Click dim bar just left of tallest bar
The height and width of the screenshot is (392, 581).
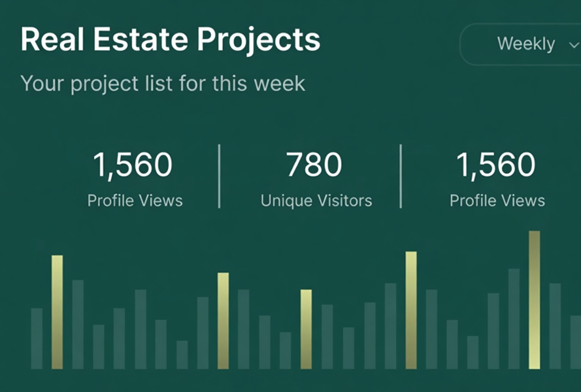514,318
